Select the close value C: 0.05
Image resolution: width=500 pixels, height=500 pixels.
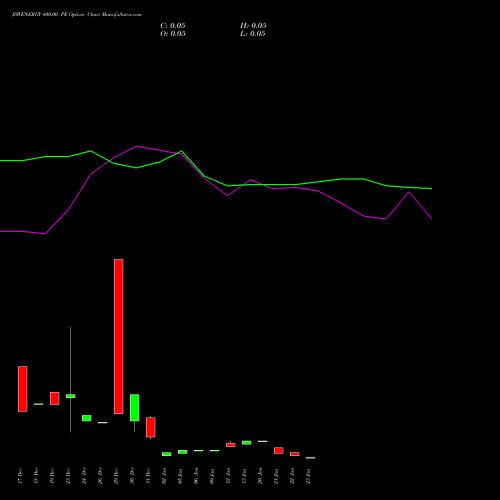(173, 26)
